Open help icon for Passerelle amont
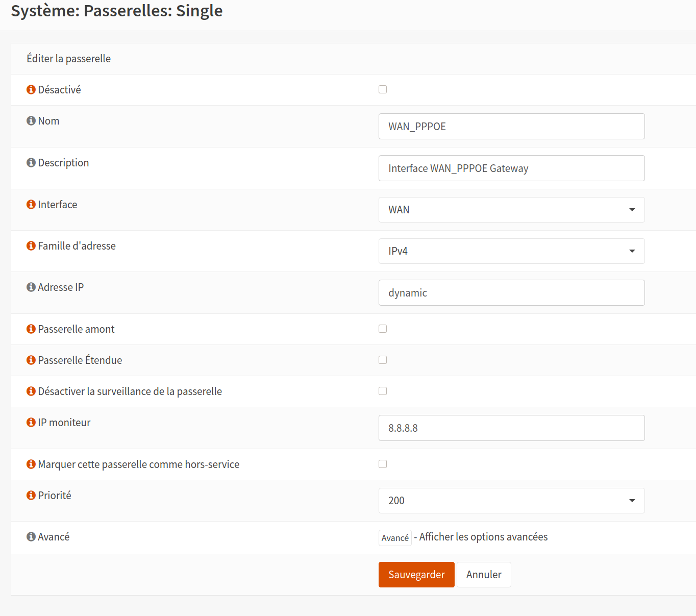The width and height of the screenshot is (696, 616). [31, 329]
